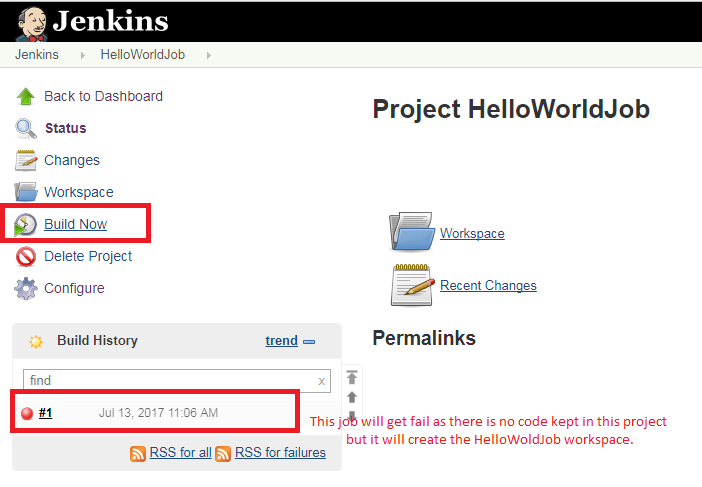Image resolution: width=702 pixels, height=487 pixels.
Task: Click the red failed status ball for build #1
Action: pos(27,413)
